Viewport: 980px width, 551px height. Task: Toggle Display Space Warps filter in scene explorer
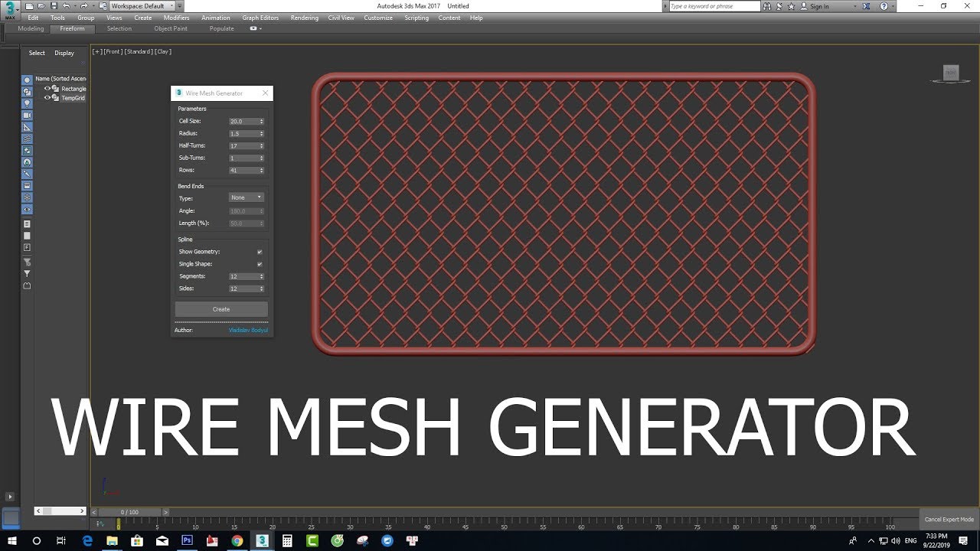coord(27,139)
